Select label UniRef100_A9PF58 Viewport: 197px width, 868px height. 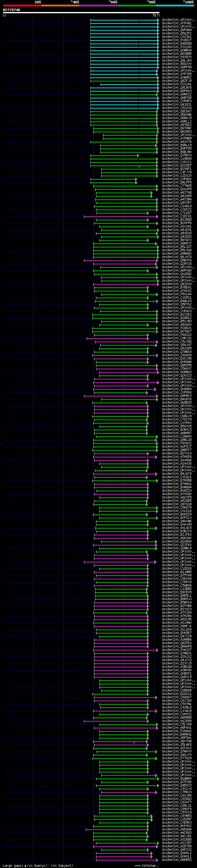(176, 67)
